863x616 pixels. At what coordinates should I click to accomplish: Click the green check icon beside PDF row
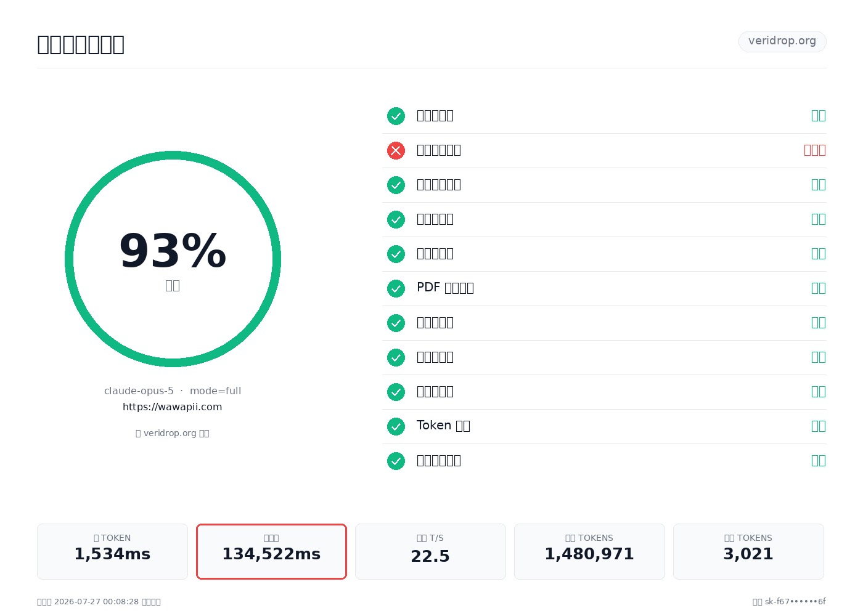(x=396, y=288)
